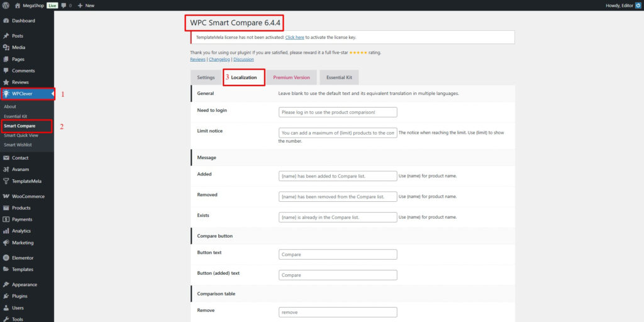Viewport: 644px width, 322px height.
Task: Click the comments bubble icon in admin bar
Action: coord(64,6)
